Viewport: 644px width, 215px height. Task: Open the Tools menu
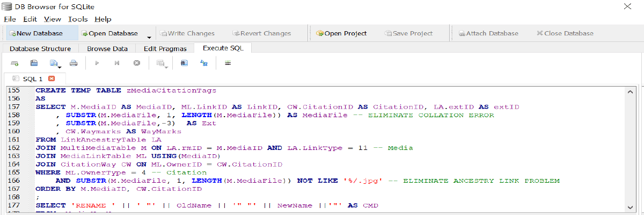click(78, 19)
